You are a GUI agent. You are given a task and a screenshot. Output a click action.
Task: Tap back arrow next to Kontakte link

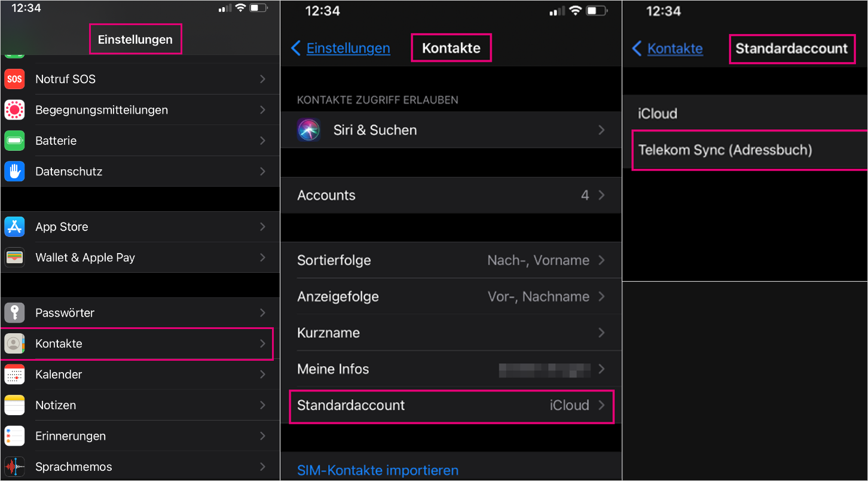[x=637, y=48]
